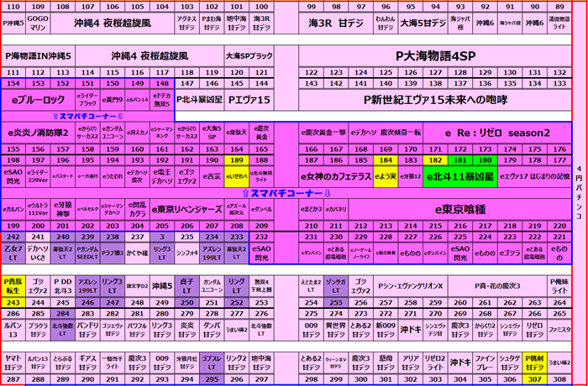Select the 清流物語ライト cell
Viewport: 588px width, 386px height.
tap(559, 23)
